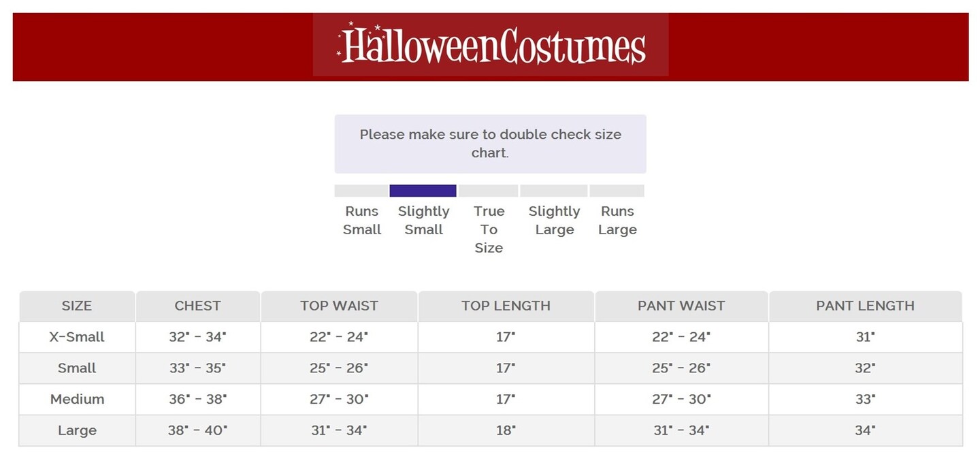Select the Medium size row label
The image size is (980, 465).
(x=77, y=400)
